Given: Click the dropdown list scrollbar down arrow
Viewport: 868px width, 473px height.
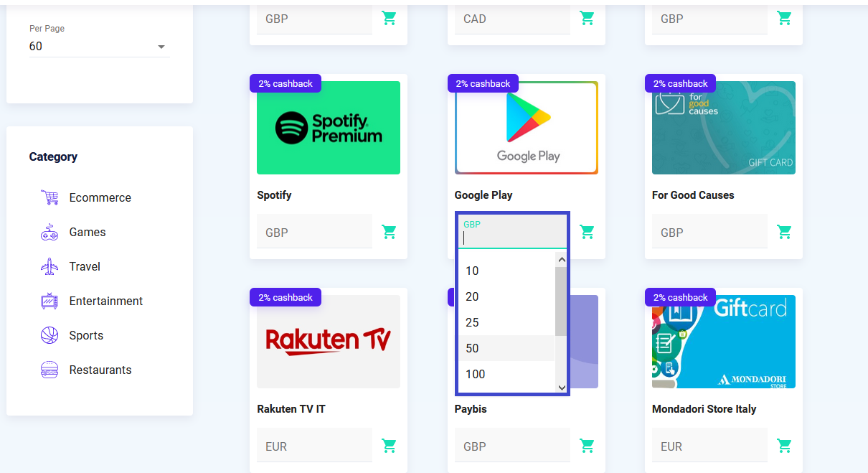Looking at the screenshot, I should pos(562,388).
